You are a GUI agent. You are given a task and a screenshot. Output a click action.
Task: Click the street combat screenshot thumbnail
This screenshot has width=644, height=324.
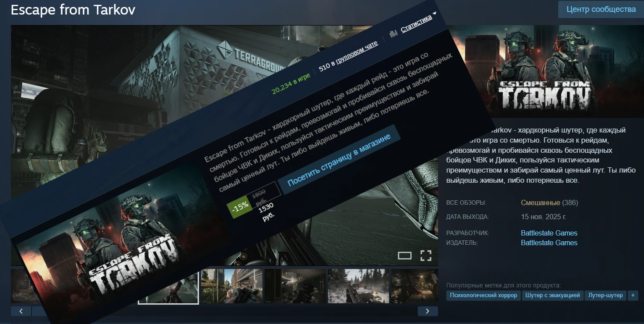(232, 286)
